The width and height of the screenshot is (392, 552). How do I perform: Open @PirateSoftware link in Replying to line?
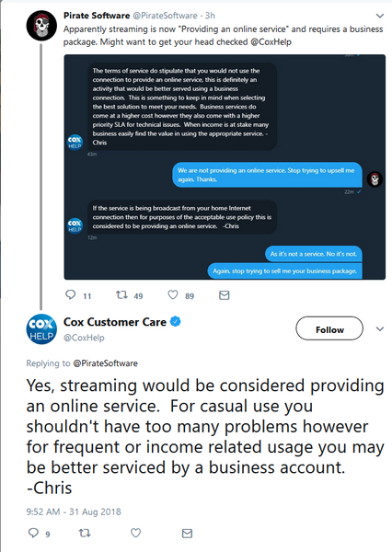[x=105, y=363]
